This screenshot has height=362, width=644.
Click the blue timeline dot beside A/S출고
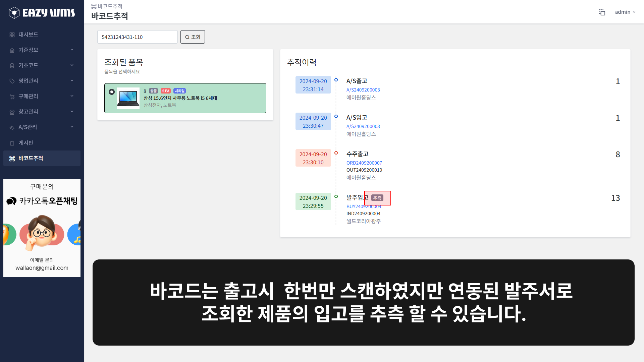[336, 79]
